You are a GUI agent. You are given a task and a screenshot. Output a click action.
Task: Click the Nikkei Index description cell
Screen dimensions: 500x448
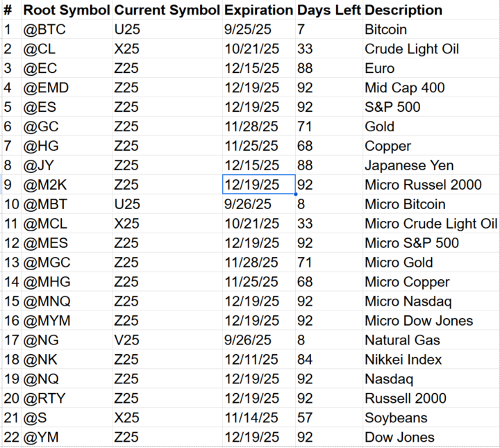pyautogui.click(x=431, y=359)
